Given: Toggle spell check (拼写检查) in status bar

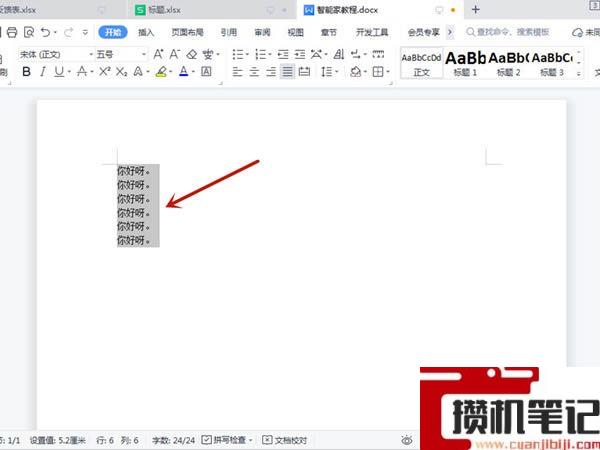Looking at the screenshot, I should point(223,440).
